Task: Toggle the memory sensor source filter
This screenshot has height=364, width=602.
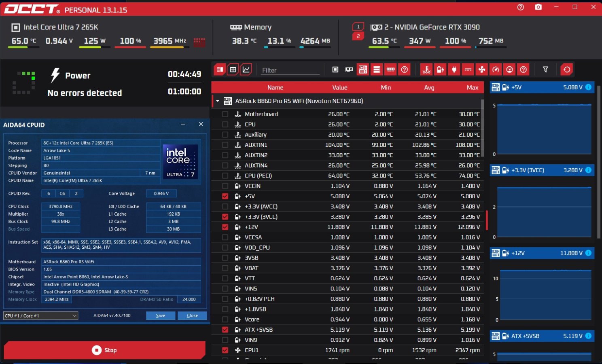Action: [390, 70]
